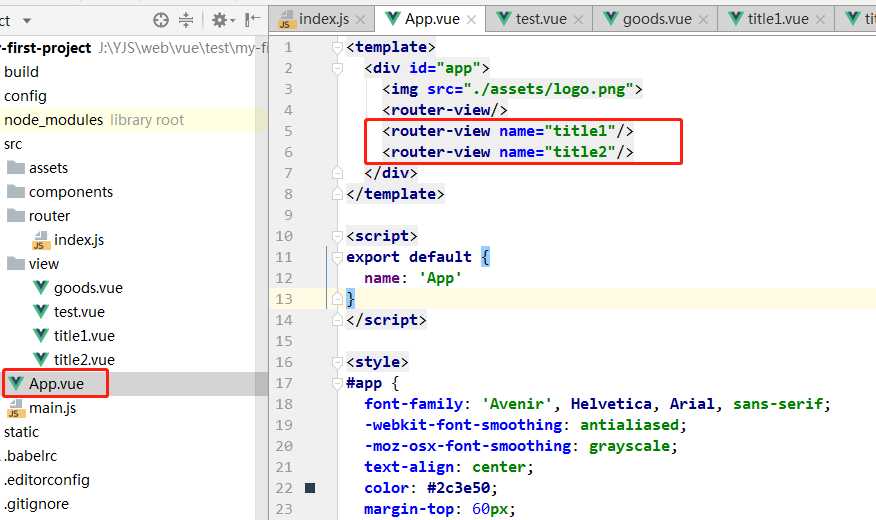Image resolution: width=876 pixels, height=520 pixels.
Task: Select the build folder in project tree
Action: (21, 72)
